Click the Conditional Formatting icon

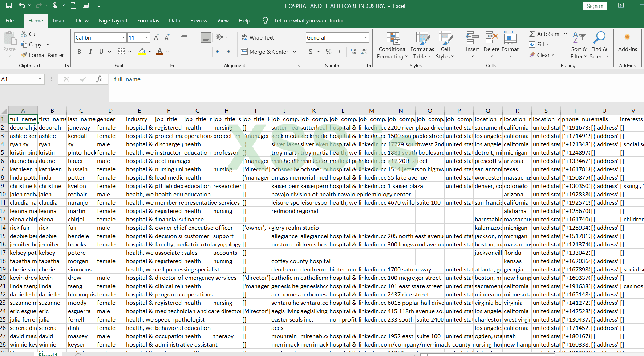(393, 38)
